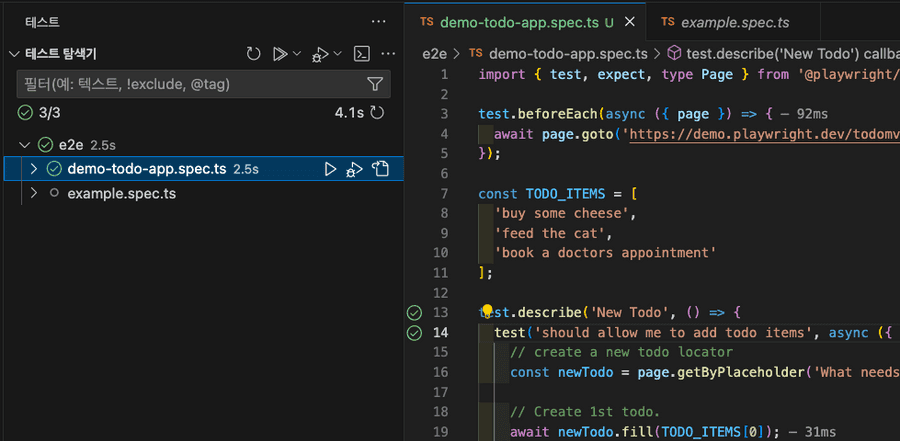Open the demo.playwright.dev URL link

click(x=765, y=134)
